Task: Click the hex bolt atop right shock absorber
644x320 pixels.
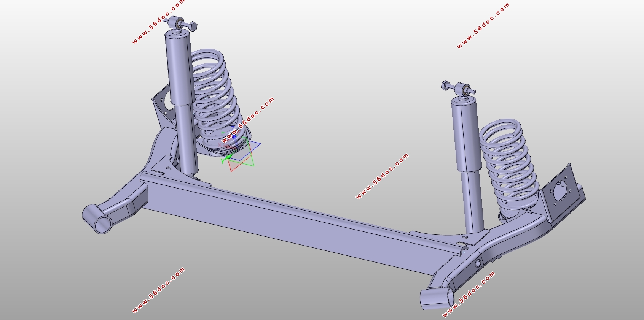Action: (x=445, y=85)
